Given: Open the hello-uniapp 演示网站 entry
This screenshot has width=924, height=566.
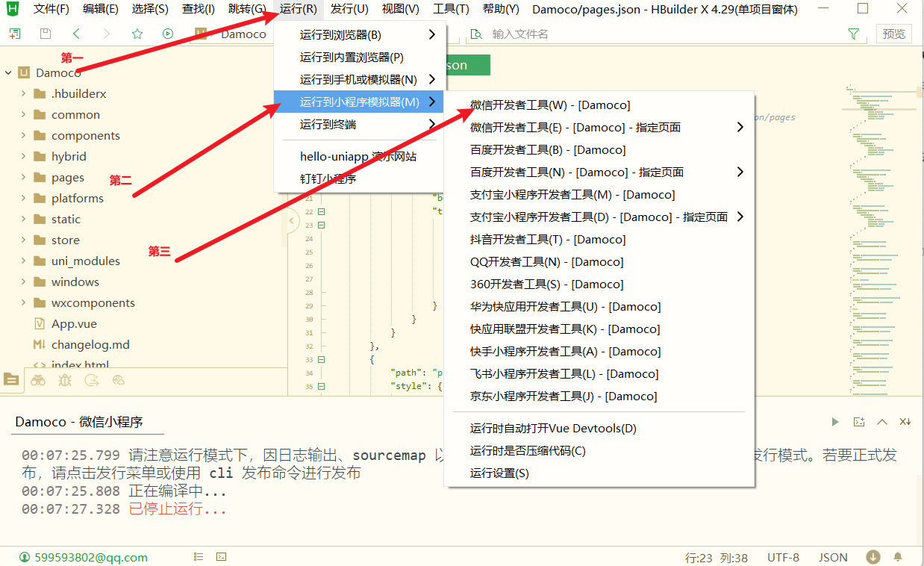Looking at the screenshot, I should coord(358,157).
